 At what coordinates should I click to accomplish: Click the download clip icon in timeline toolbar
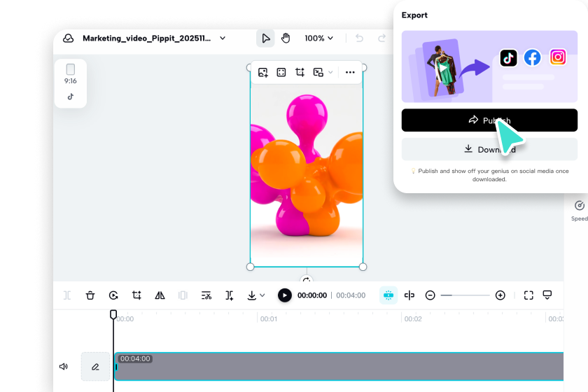(251, 295)
